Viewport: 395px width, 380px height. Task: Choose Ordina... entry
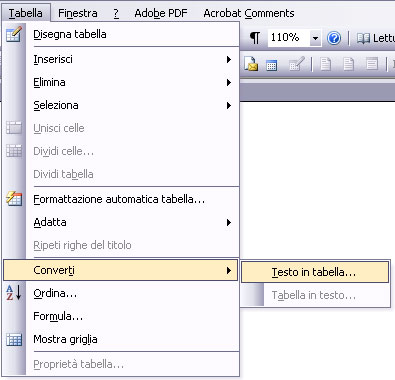coord(120,293)
